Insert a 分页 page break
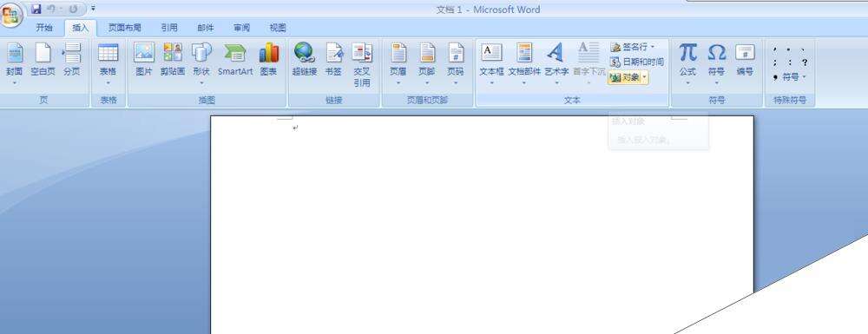 pyautogui.click(x=71, y=60)
